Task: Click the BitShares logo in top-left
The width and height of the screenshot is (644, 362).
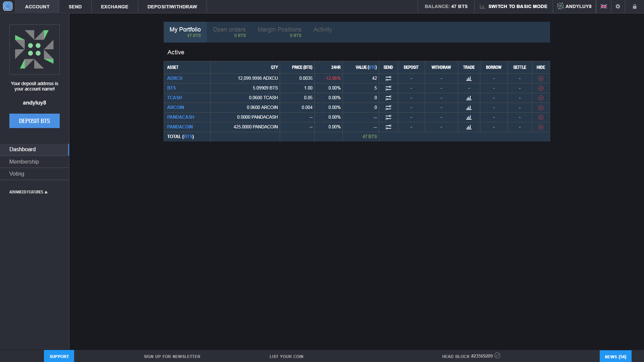Action: tap(8, 6)
